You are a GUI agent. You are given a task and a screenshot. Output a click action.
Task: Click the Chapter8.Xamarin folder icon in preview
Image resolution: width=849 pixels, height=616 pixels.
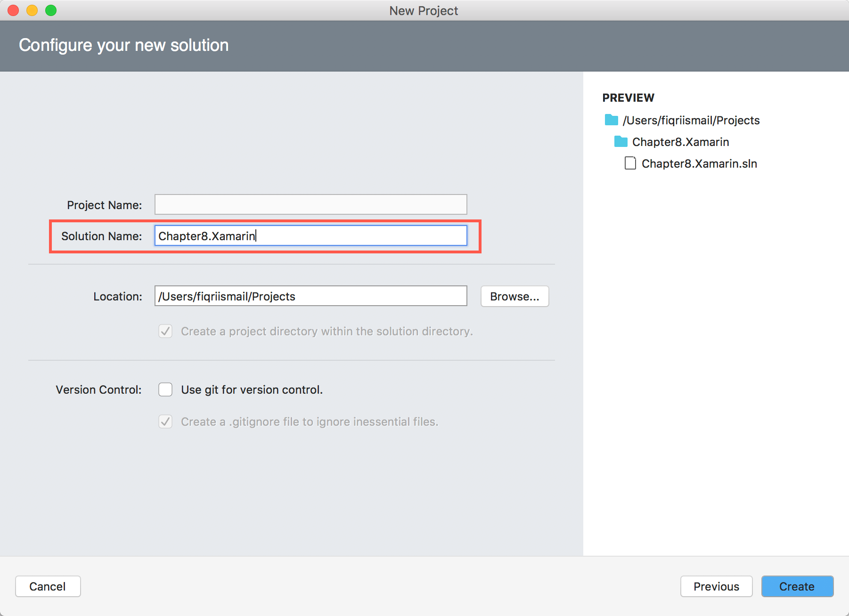[x=620, y=141]
